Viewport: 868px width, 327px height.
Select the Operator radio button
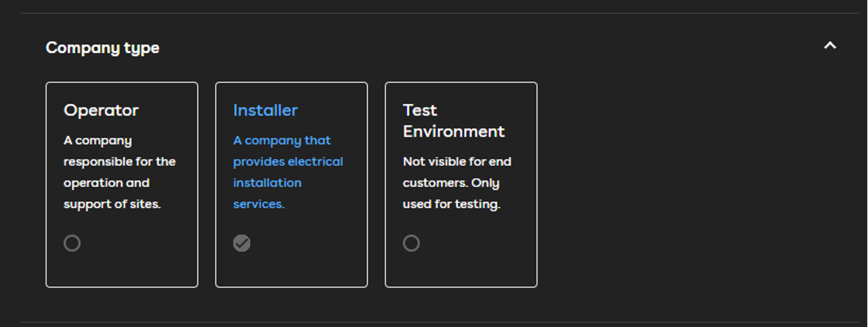pos(72,243)
